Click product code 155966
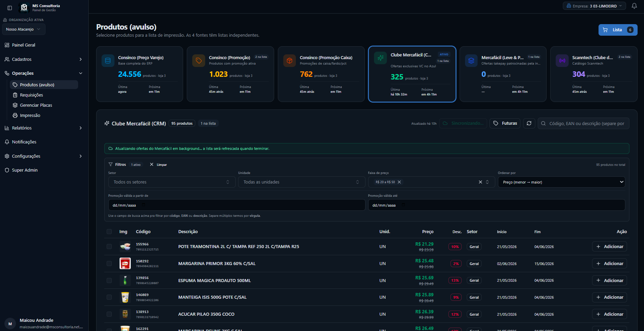644x331 pixels. pyautogui.click(x=142, y=244)
